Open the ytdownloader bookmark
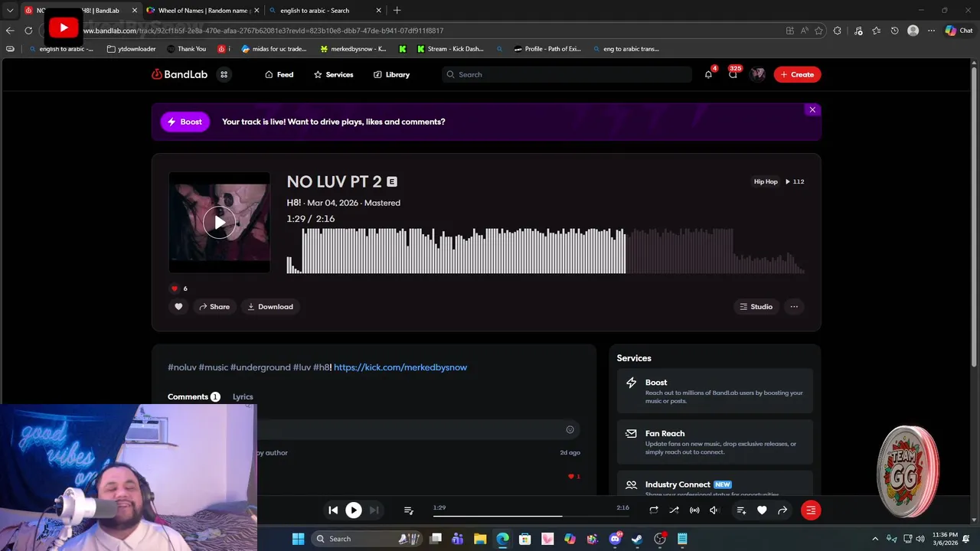Image resolution: width=980 pixels, height=551 pixels. 131,49
